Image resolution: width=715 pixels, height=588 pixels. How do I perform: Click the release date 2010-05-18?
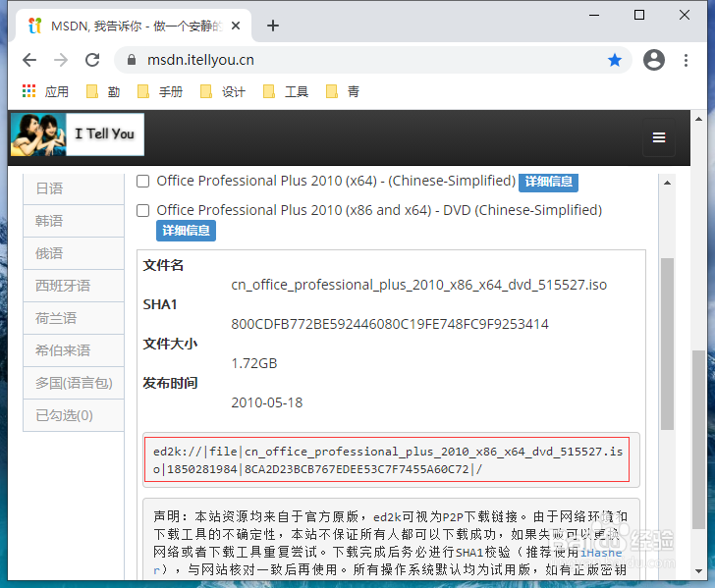coord(267,402)
